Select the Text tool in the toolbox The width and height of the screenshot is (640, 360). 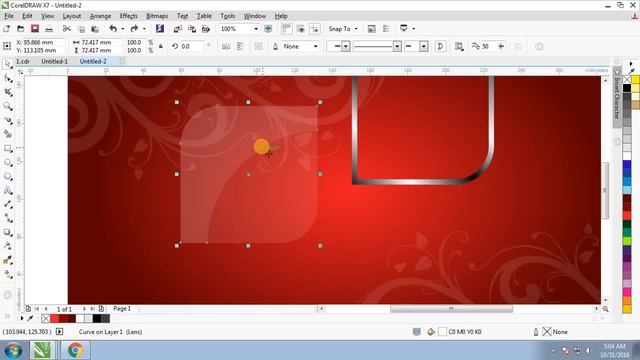click(x=7, y=190)
